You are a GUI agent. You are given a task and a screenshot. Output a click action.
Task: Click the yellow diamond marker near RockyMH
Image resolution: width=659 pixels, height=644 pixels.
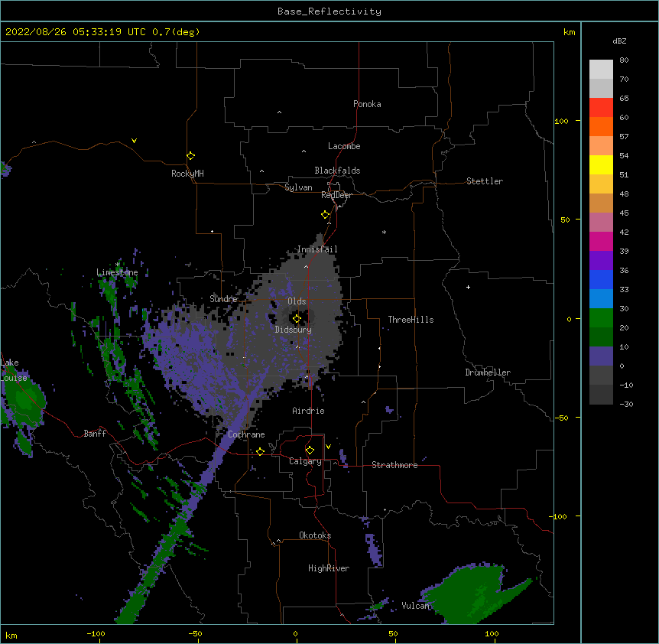pyautogui.click(x=191, y=156)
